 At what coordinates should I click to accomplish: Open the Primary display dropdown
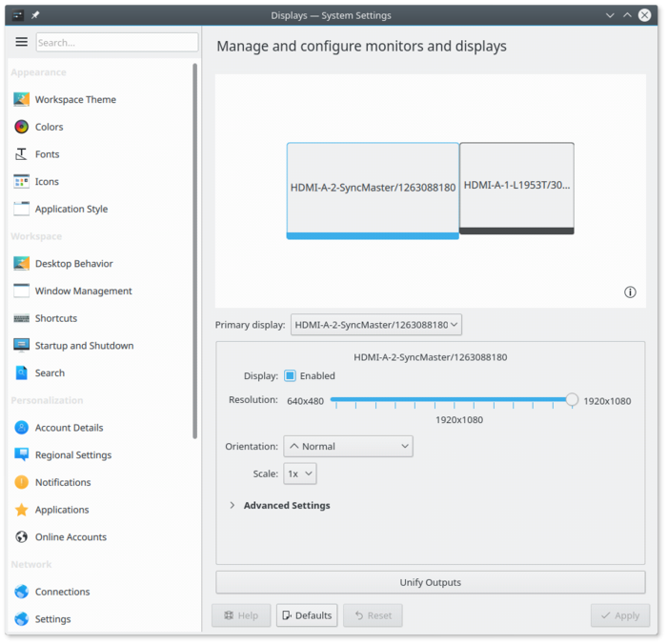point(376,325)
